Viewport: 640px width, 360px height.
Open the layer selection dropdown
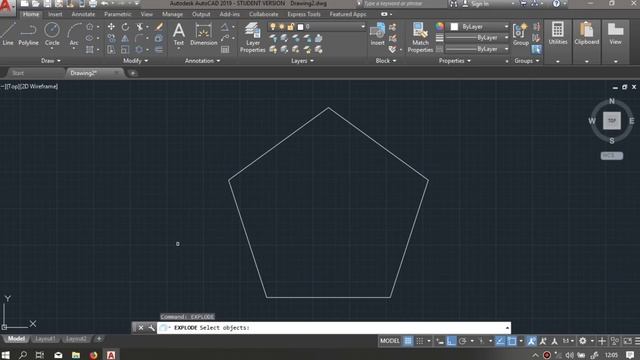click(x=317, y=27)
